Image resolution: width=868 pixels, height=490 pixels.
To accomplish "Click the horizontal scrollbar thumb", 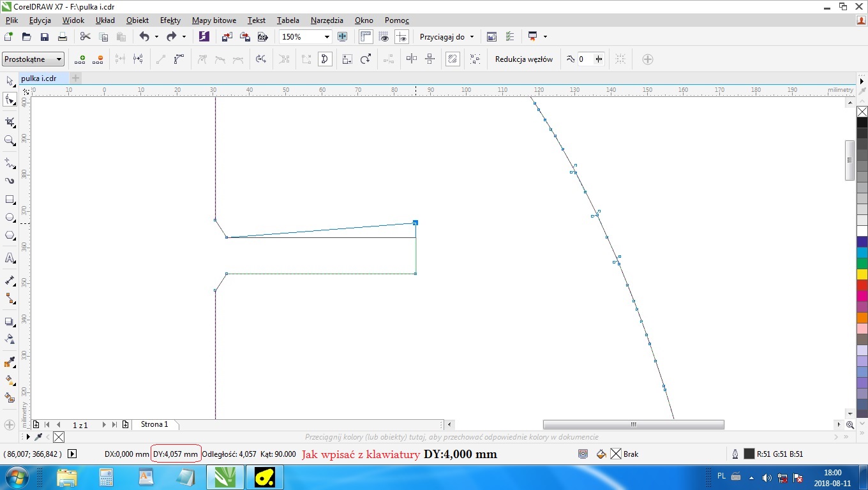I will click(633, 424).
